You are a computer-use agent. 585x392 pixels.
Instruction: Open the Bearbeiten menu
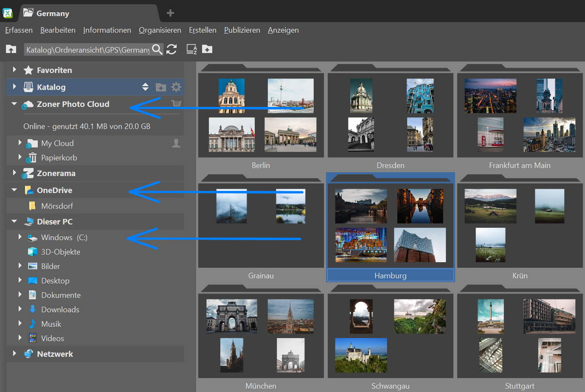[x=58, y=30]
